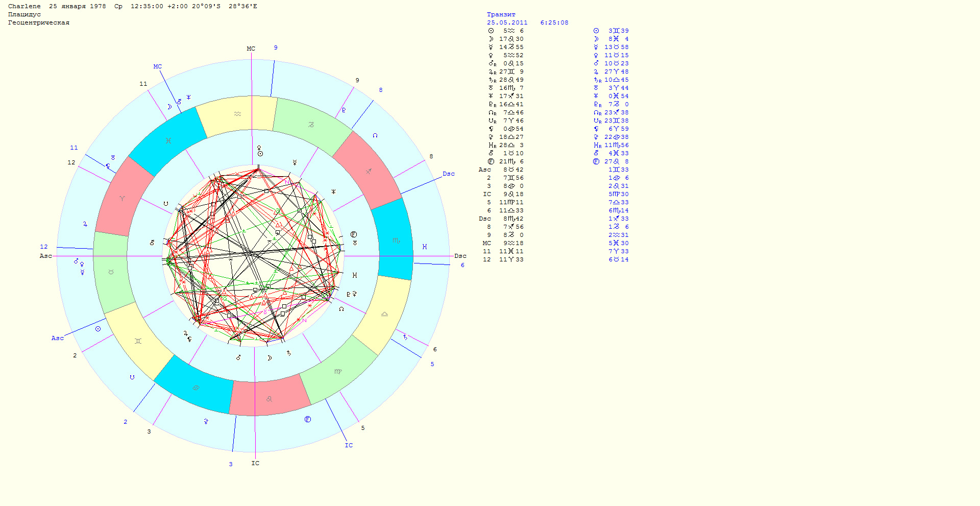Click the Gemini symbol in the zodiac ring

[138, 341]
